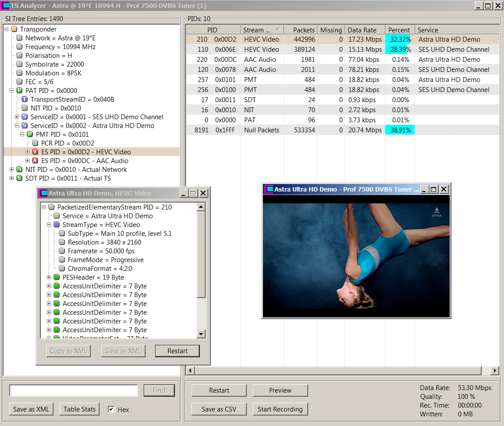Select the 8191 Null Packets row

(343, 130)
